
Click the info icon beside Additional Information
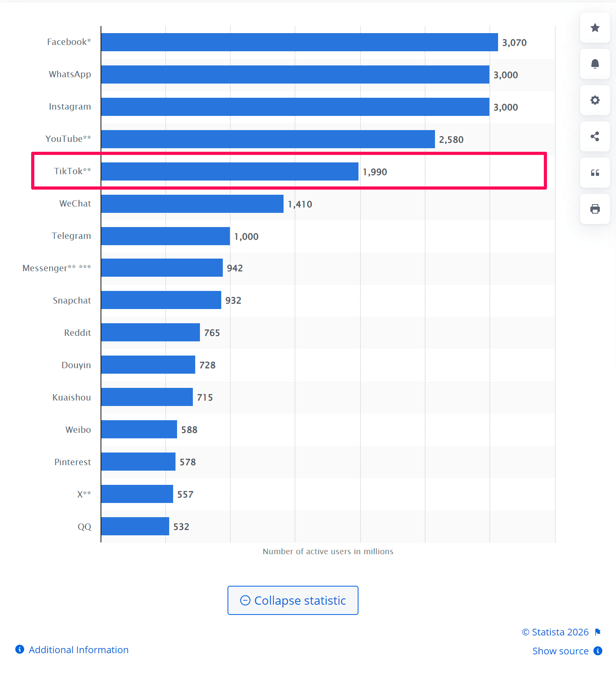pyautogui.click(x=19, y=650)
